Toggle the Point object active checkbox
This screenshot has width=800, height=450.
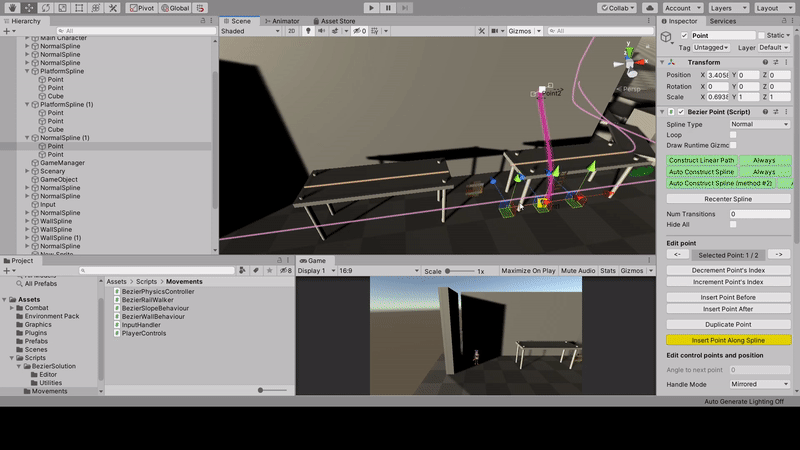click(x=684, y=35)
